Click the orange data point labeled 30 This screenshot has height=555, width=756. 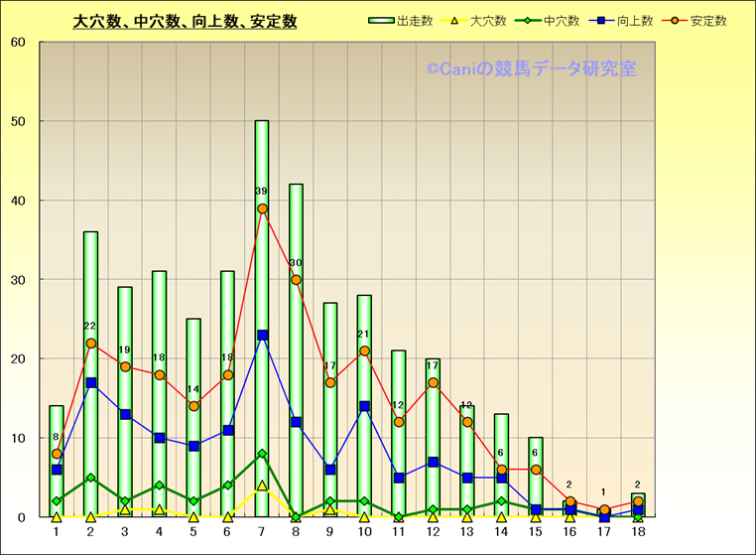coord(296,280)
